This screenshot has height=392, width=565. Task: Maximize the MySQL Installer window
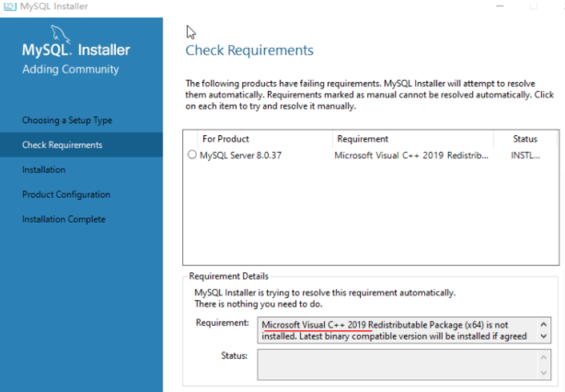pyautogui.click(x=534, y=6)
